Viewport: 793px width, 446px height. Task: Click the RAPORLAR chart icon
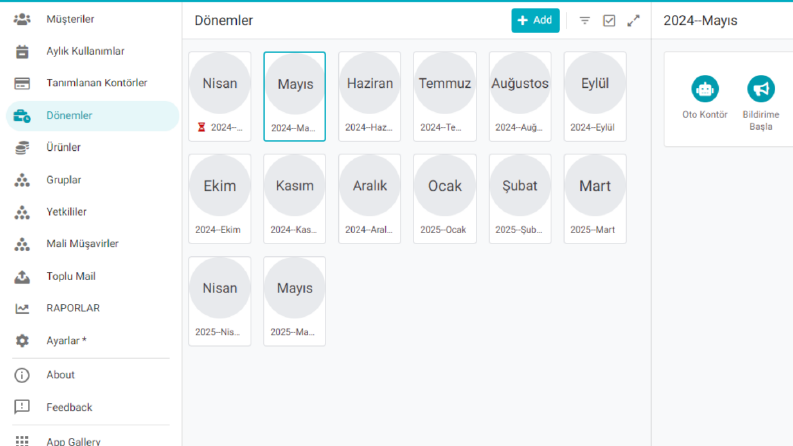(x=22, y=308)
